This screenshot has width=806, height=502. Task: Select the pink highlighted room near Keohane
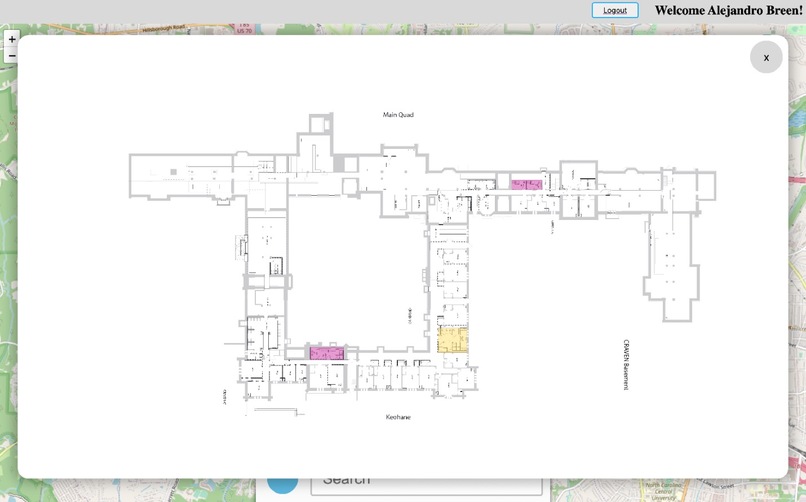click(x=327, y=353)
